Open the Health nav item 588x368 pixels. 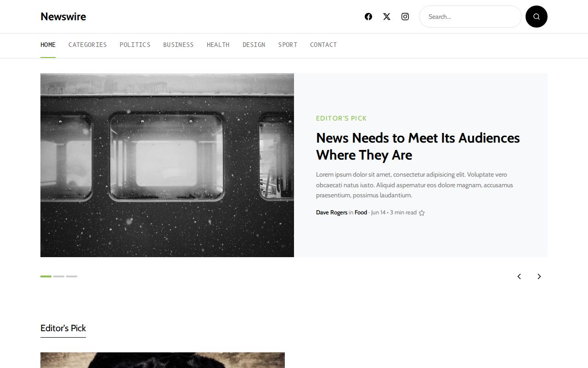218,45
